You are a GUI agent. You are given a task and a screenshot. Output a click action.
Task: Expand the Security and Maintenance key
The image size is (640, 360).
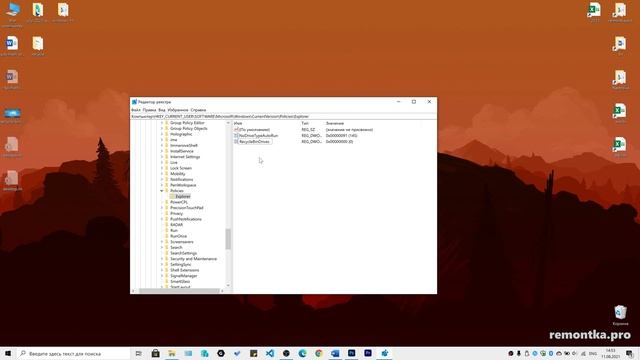tap(162, 259)
